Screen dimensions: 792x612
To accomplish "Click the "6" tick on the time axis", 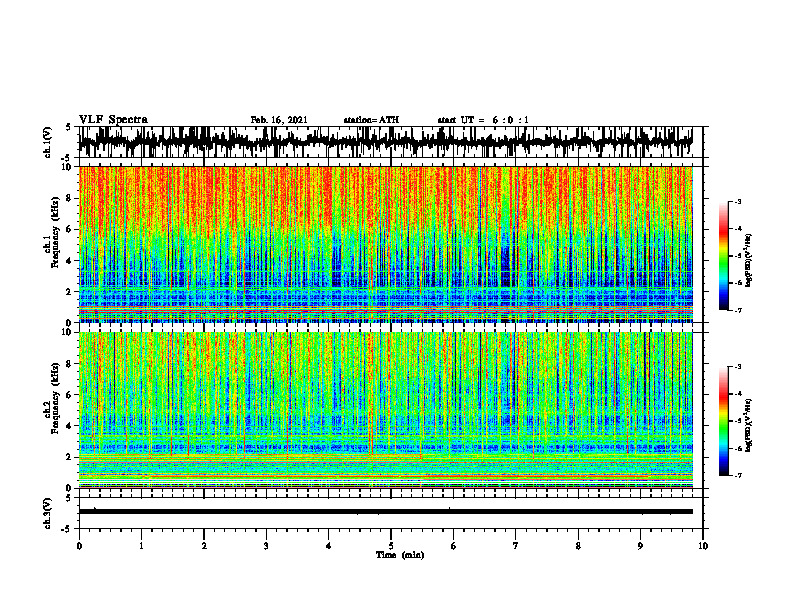I will [454, 546].
